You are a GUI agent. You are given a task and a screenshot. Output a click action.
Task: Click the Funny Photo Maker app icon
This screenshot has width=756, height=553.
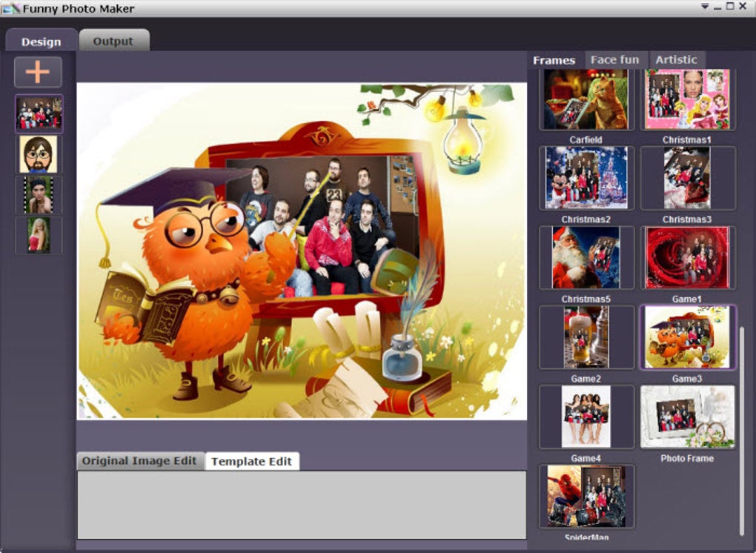(x=11, y=8)
